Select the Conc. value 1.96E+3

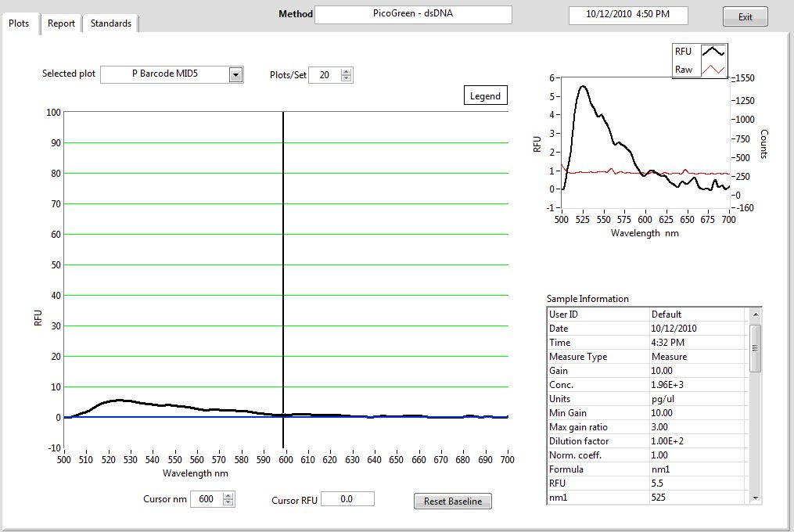coord(667,385)
